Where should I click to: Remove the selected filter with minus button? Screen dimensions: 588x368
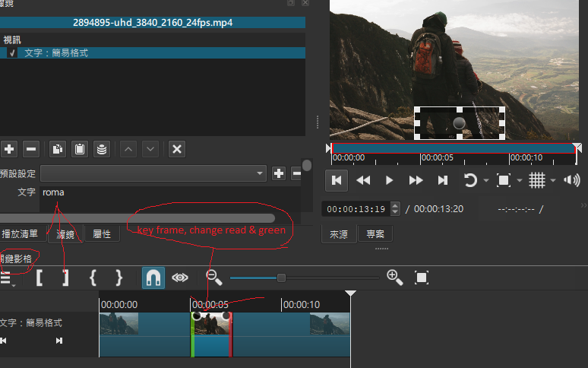click(x=31, y=149)
